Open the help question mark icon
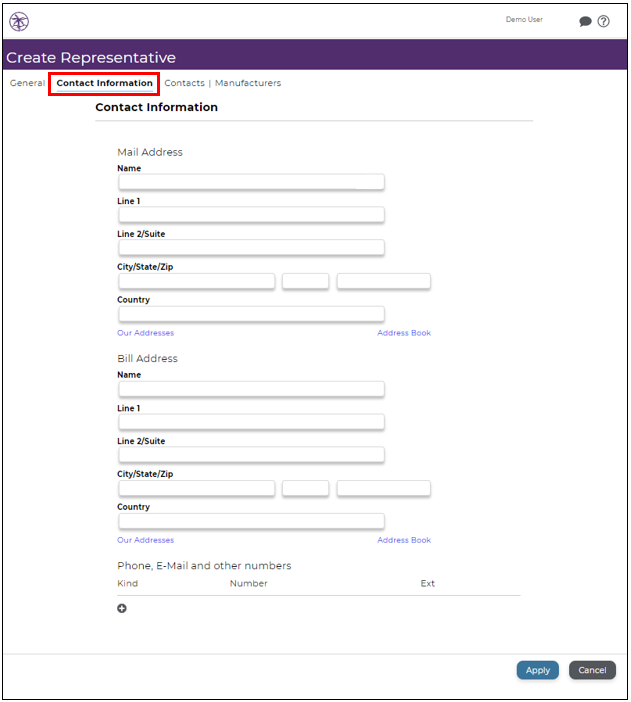Viewport: 631px width, 702px height. [603, 21]
